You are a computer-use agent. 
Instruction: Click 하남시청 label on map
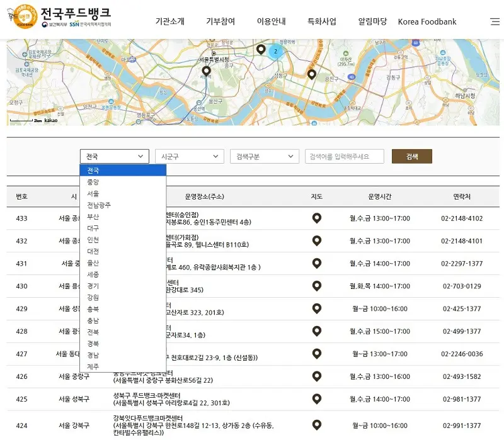[x=465, y=96]
